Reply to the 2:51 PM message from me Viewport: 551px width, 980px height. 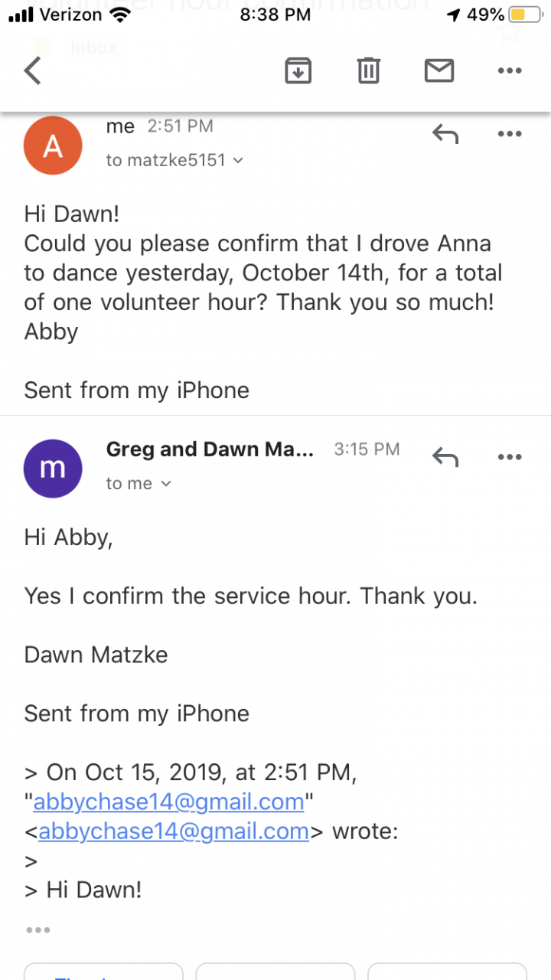coord(445,134)
